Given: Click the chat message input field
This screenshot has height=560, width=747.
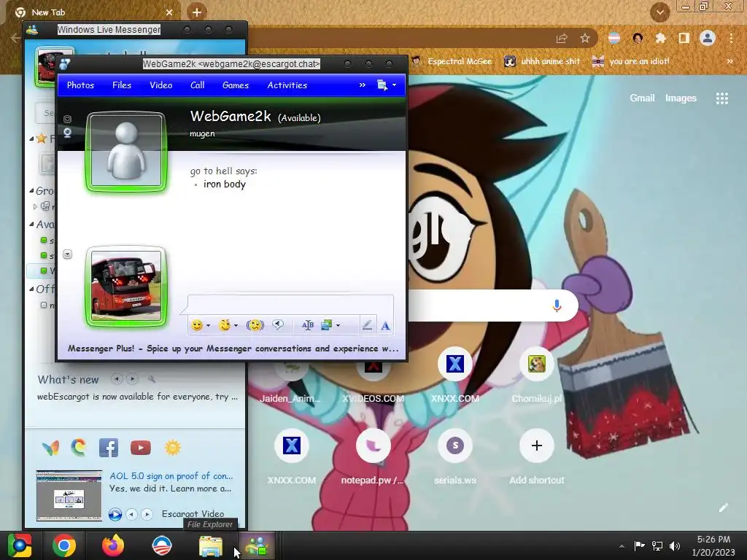Looking at the screenshot, I should click(x=290, y=304).
